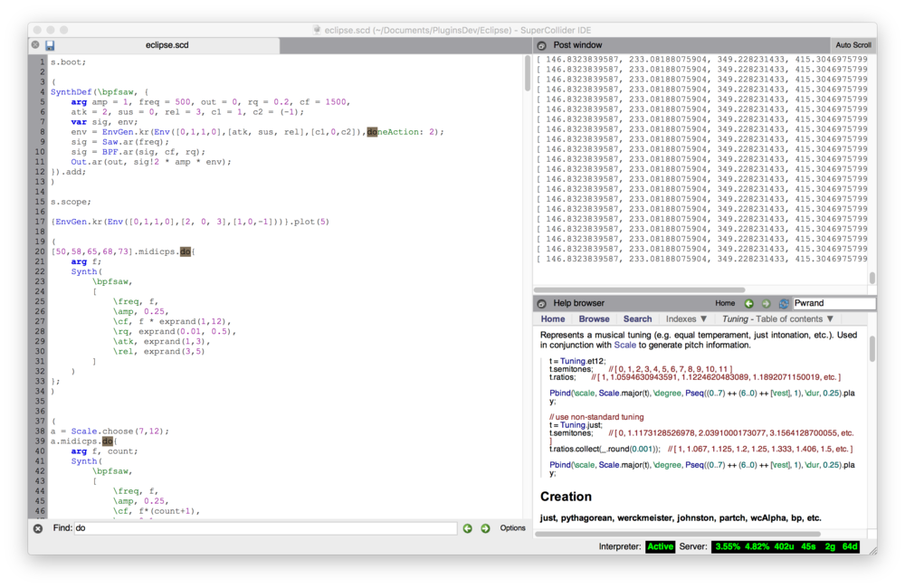The height and width of the screenshot is (588, 905).
Task: Click highlighted 'do' on line 39
Action: 108,441
